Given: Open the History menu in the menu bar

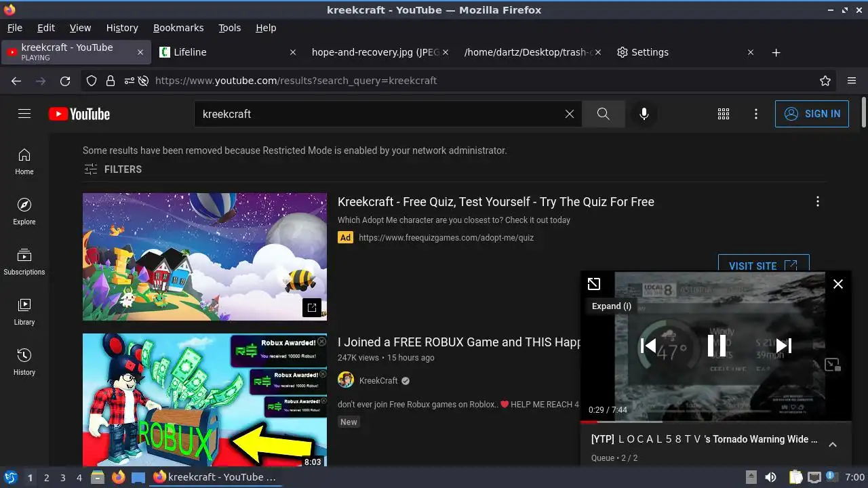Looking at the screenshot, I should 122,28.
